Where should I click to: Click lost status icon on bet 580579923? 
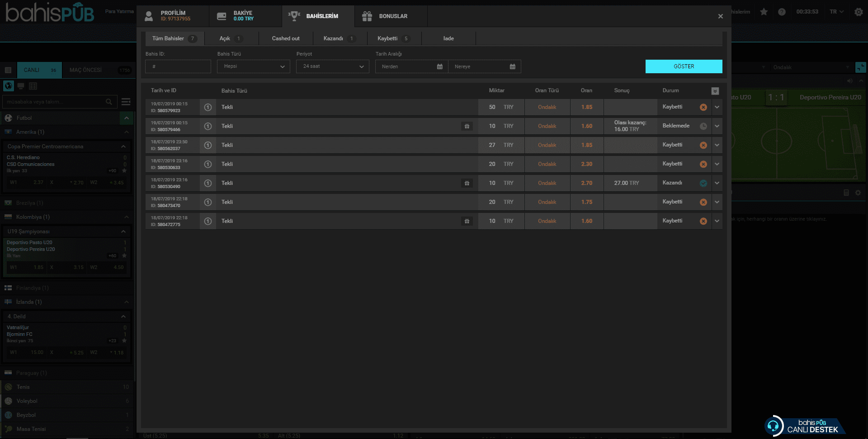703,107
